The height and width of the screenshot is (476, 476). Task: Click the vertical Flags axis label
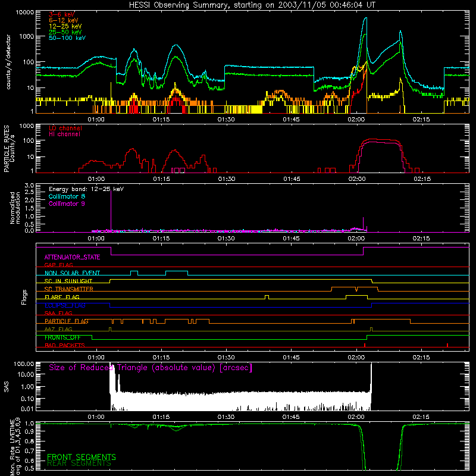[24, 297]
